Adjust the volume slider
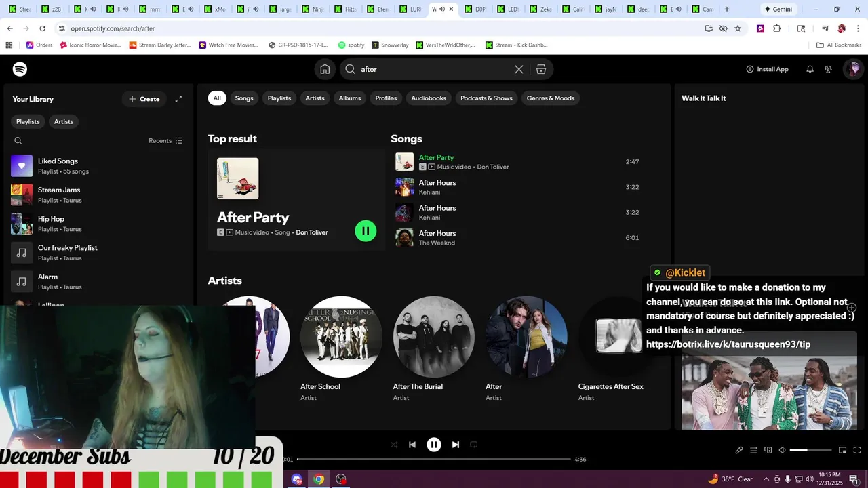The width and height of the screenshot is (868, 488). coord(810,450)
